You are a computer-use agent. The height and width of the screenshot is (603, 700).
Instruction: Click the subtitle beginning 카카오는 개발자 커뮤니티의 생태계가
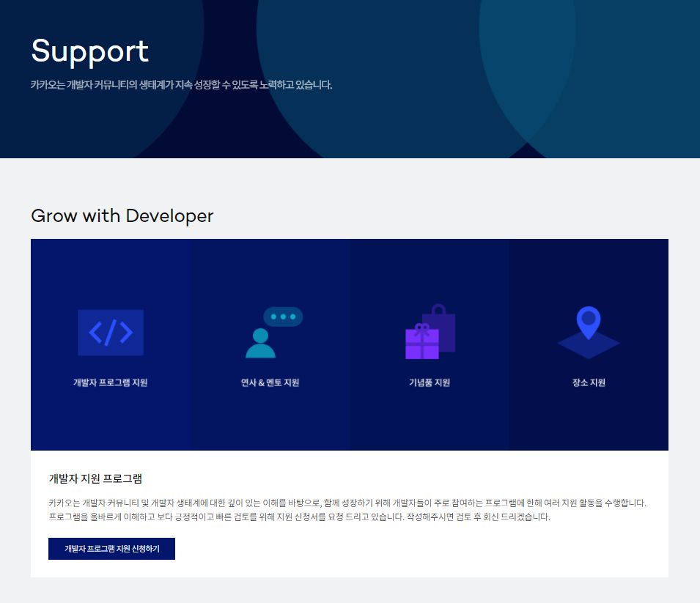point(181,85)
